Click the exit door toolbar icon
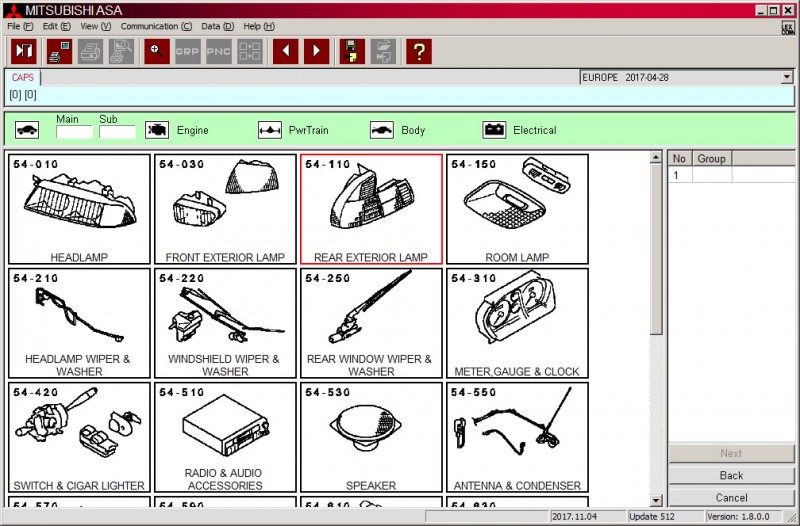The height and width of the screenshot is (526, 800). [23, 51]
